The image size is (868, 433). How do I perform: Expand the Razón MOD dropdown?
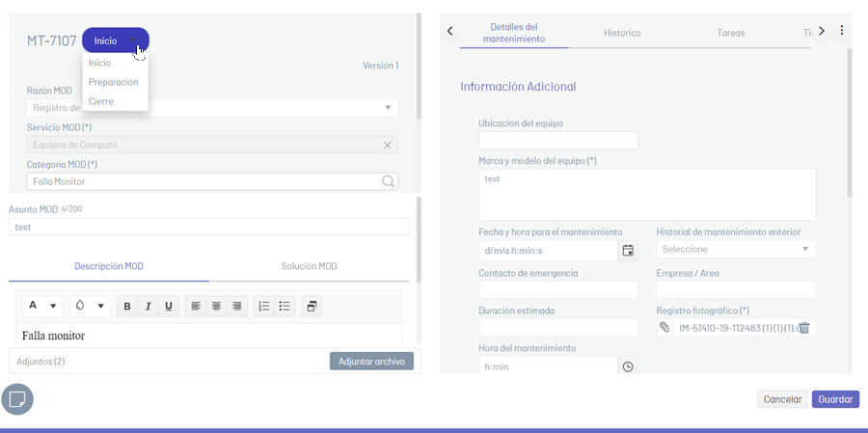(388, 107)
